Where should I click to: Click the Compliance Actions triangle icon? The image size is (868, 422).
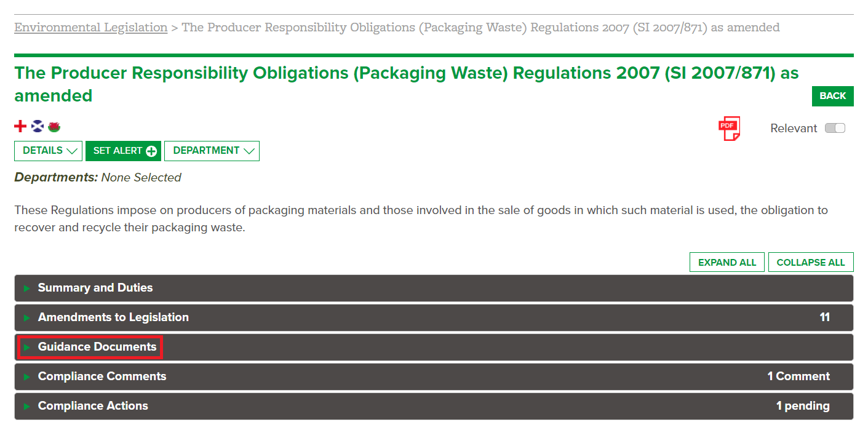[26, 406]
